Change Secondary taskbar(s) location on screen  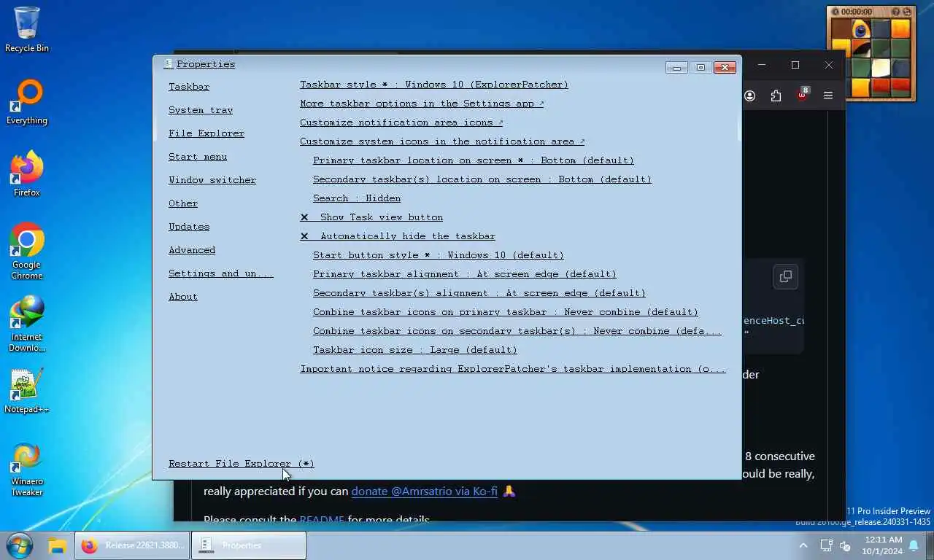coord(482,179)
